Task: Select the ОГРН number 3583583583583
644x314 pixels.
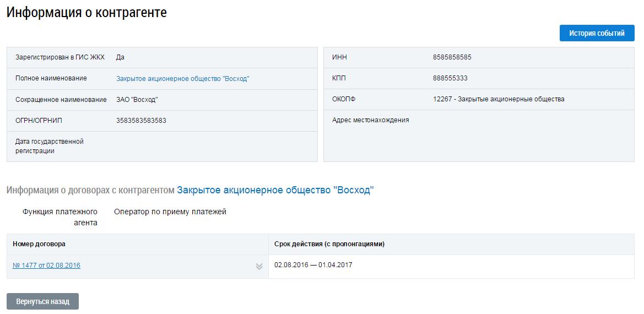Action: (141, 121)
